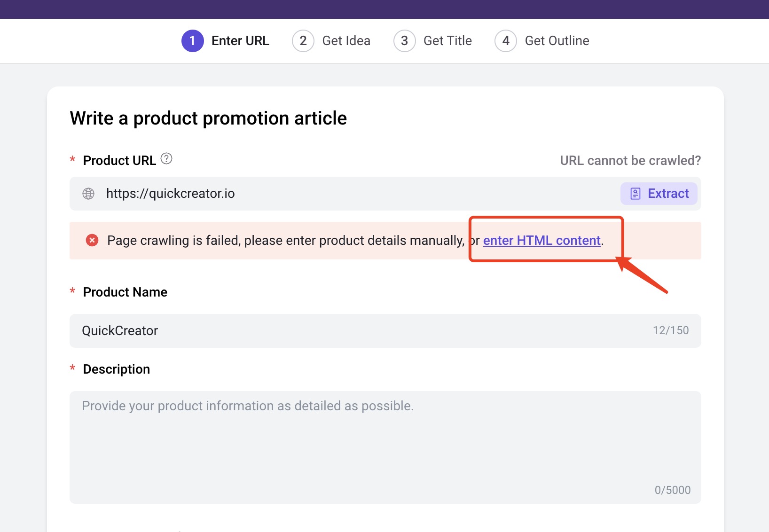Go to the Get Idea step label

pos(346,41)
